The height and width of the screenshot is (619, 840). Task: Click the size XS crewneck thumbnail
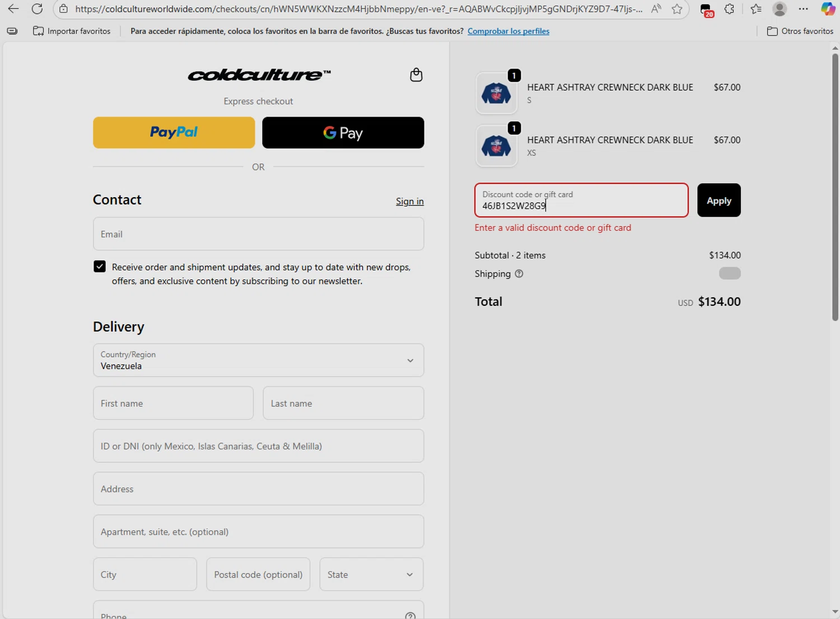(496, 146)
